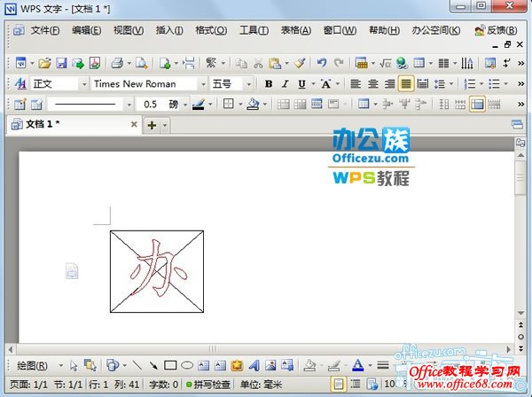
Task: Click the vertical scrollbar down arrow
Action: click(x=520, y=313)
